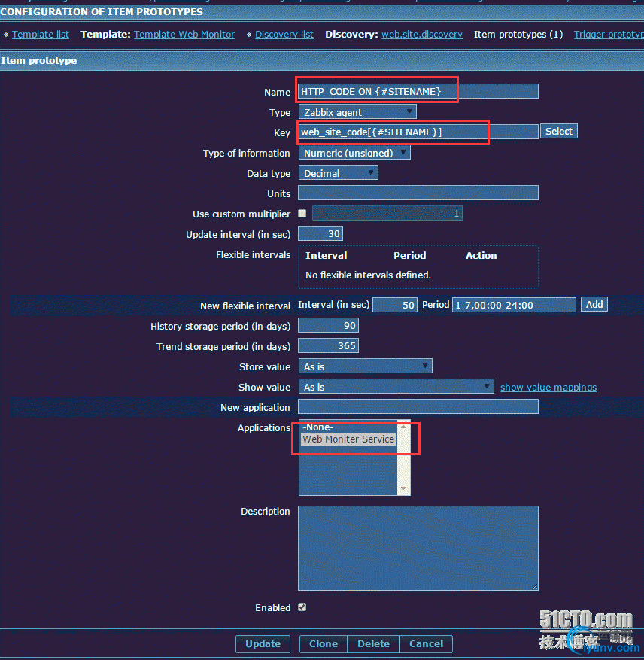Toggle the Enabled checkbox

(302, 607)
